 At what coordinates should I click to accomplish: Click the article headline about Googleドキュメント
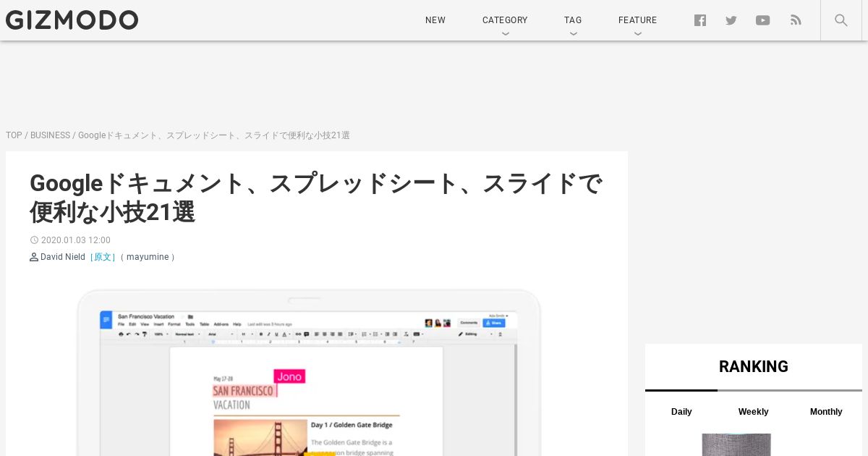click(316, 198)
